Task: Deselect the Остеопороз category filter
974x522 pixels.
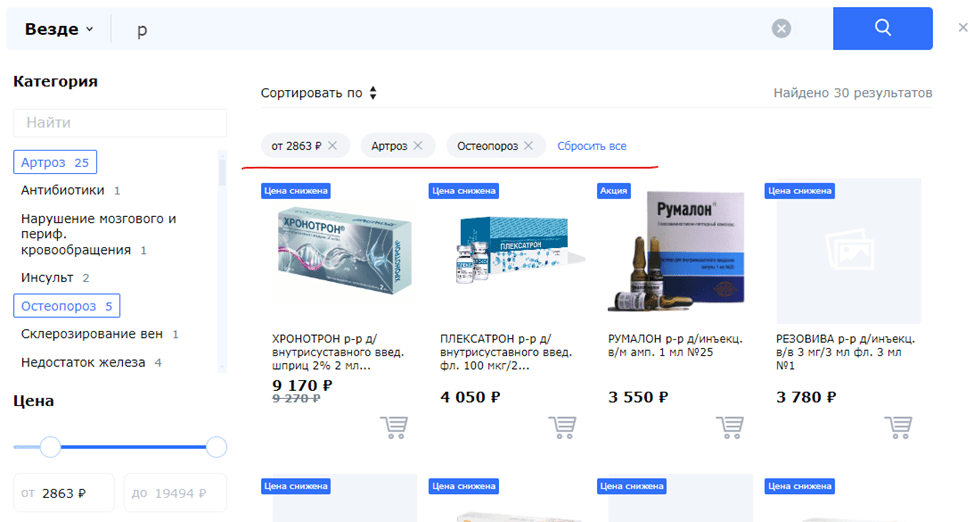Action: (66, 306)
